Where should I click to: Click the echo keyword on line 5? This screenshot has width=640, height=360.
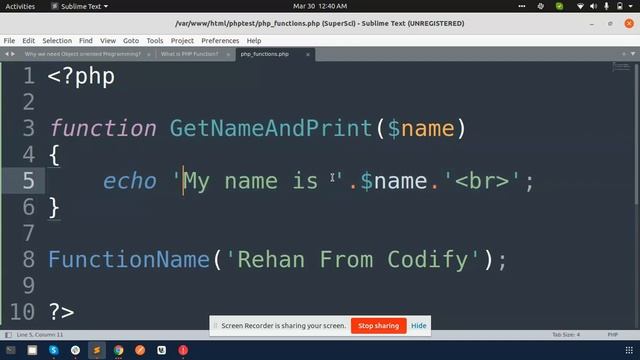tap(129, 180)
